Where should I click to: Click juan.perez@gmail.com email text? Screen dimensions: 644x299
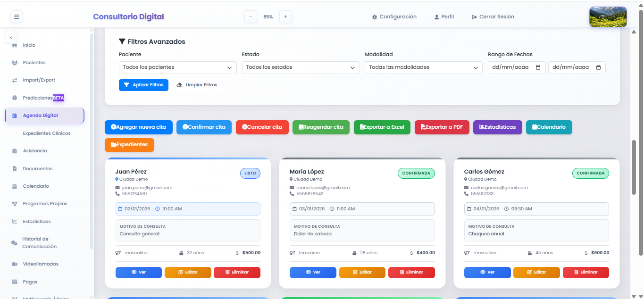tap(147, 188)
